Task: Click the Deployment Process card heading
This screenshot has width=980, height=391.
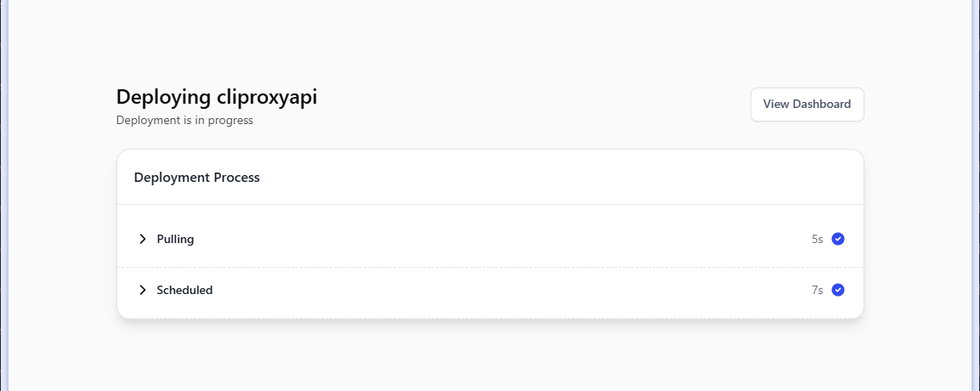Action: click(x=196, y=178)
